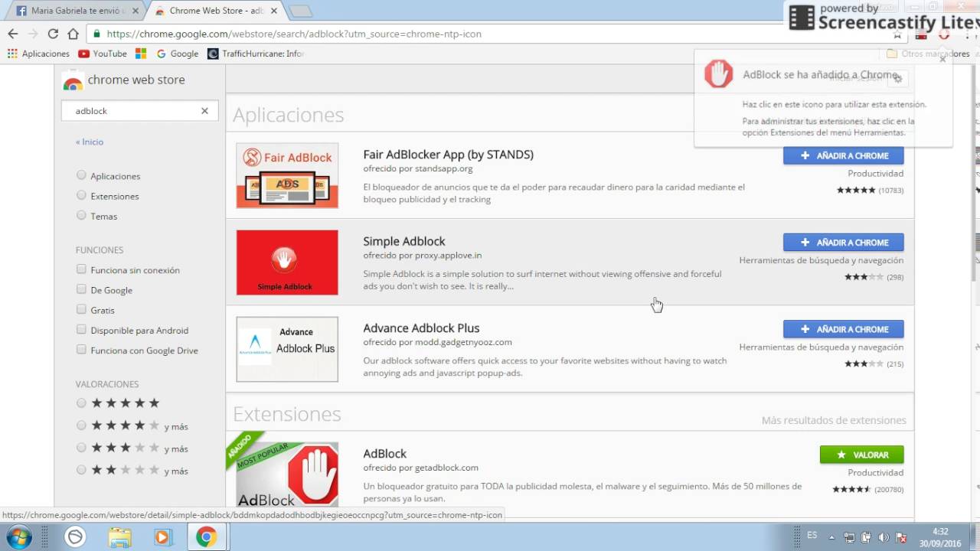
Task: Click Chrome icon in taskbar
Action: [x=206, y=537]
